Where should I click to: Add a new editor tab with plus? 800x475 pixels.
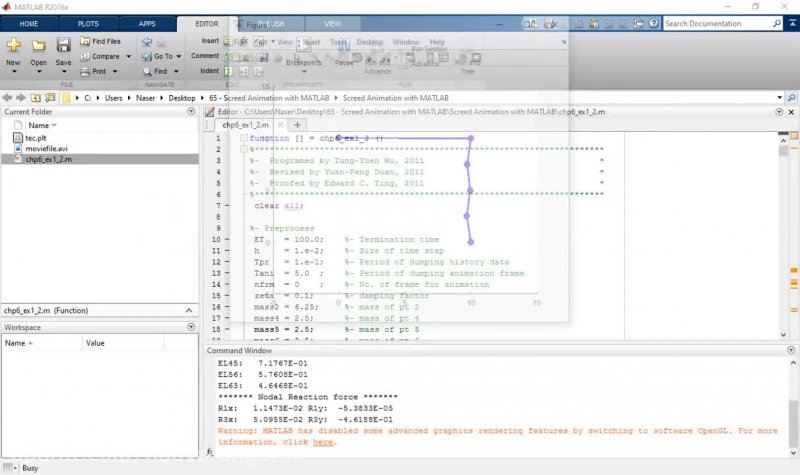[297, 125]
